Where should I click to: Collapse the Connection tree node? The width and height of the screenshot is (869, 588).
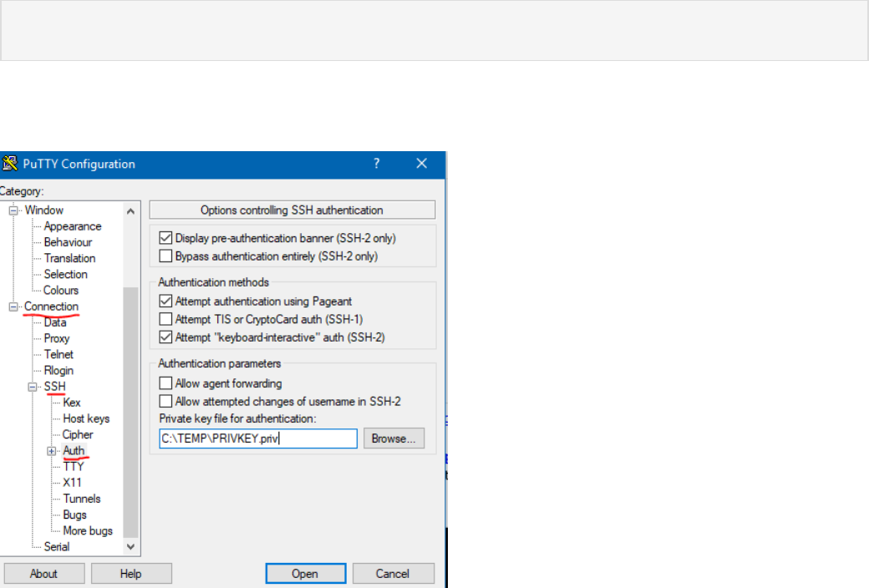tap(13, 307)
